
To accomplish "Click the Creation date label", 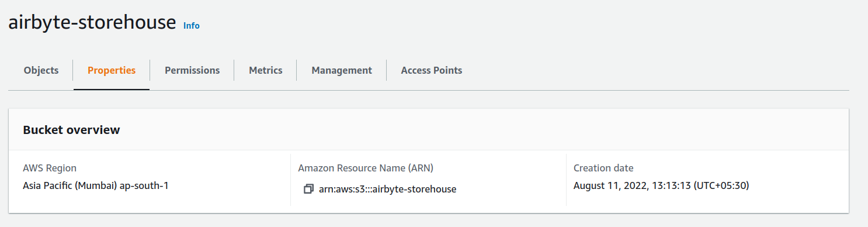I will click(x=603, y=168).
